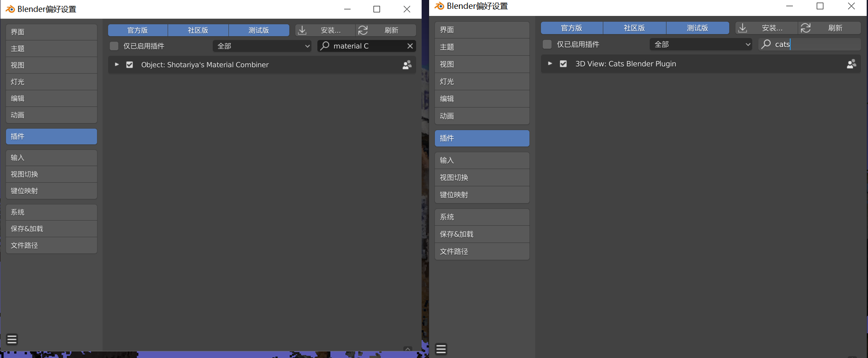This screenshot has height=358, width=868.
Task: Toggle 测试版 filter in right window
Action: (x=698, y=28)
